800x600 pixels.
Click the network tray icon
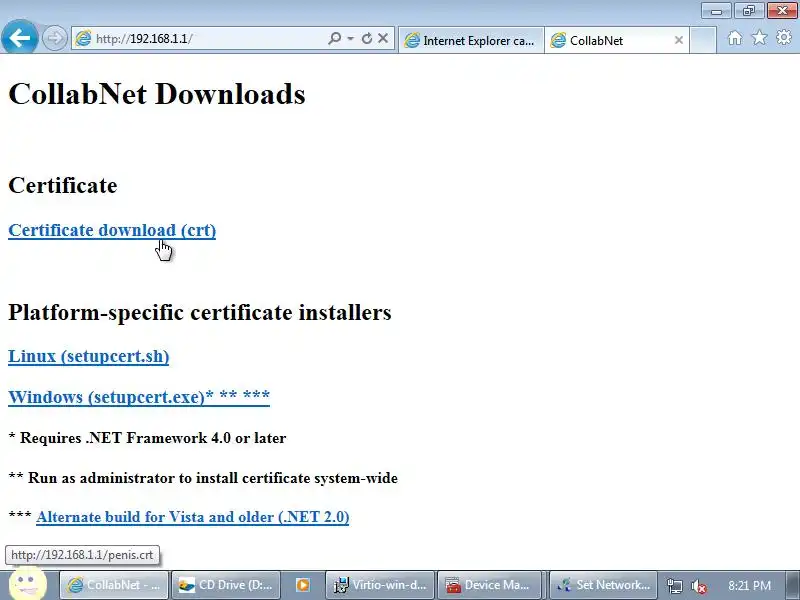click(x=674, y=586)
